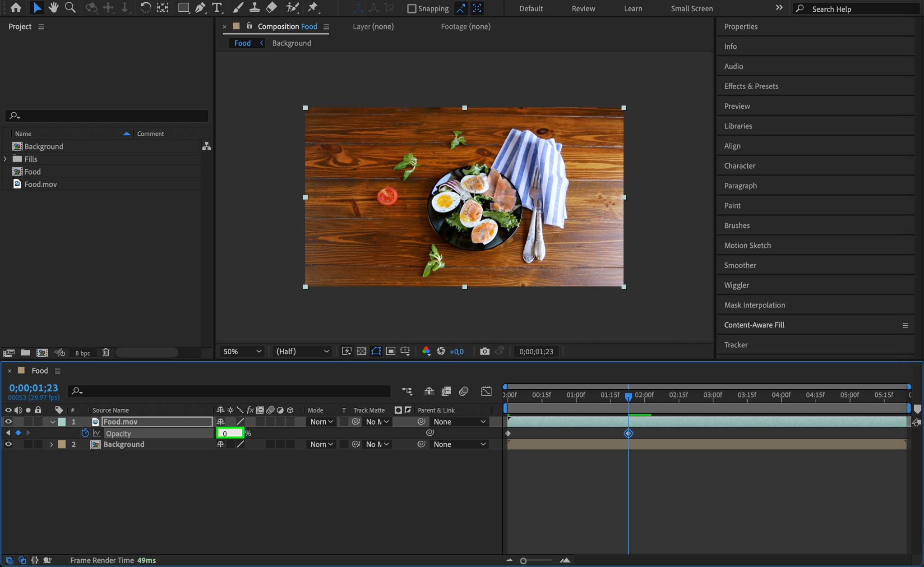Select the Rectangle shape tool
924x567 pixels.
pyautogui.click(x=183, y=8)
